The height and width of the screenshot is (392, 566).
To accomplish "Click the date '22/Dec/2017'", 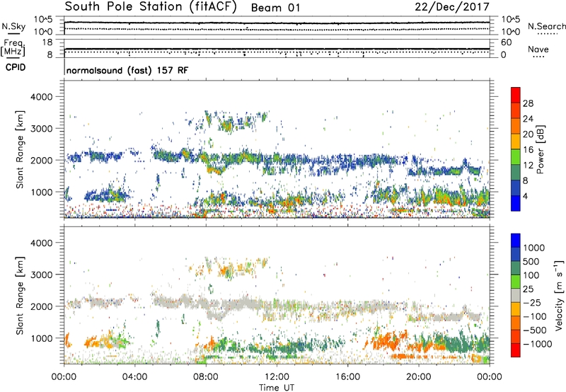I will tap(452, 7).
